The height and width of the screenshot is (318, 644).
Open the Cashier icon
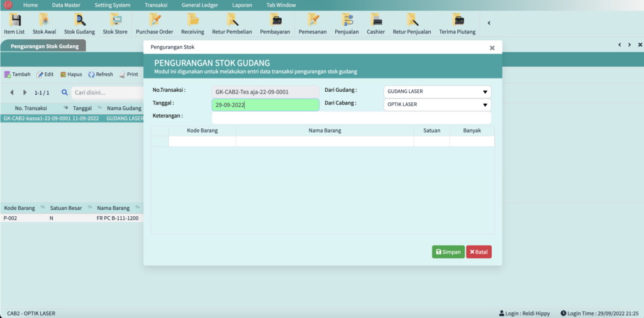point(375,23)
